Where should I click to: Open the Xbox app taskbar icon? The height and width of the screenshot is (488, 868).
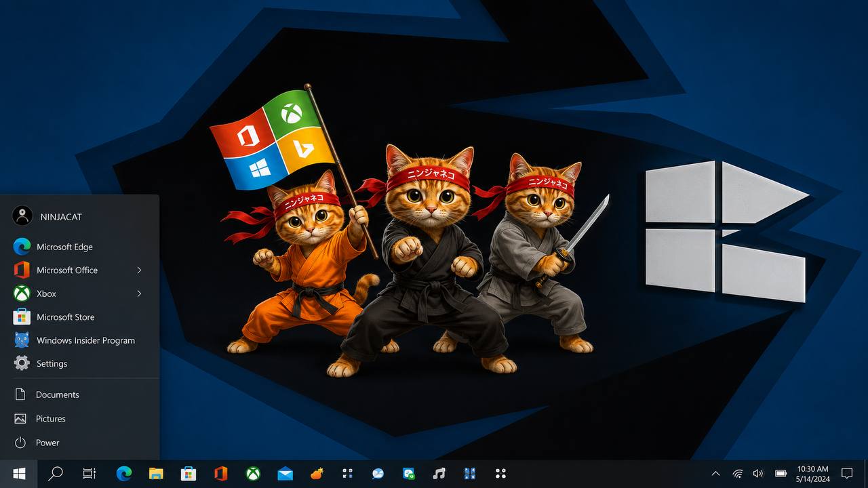click(x=253, y=474)
